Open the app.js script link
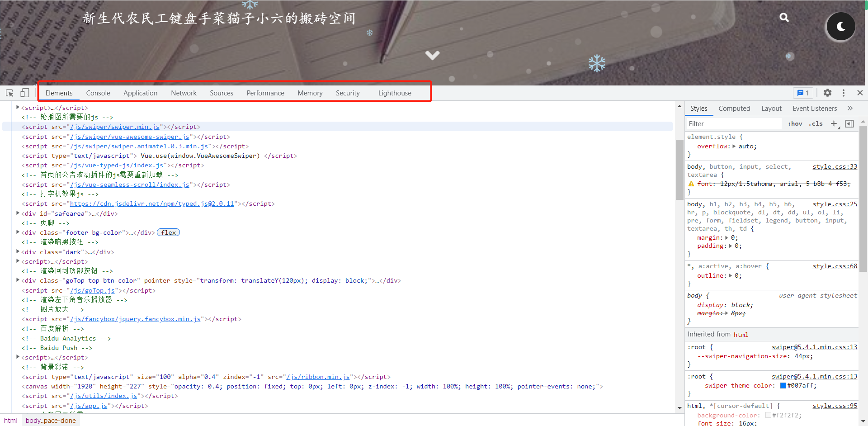868x426 pixels. (89, 406)
